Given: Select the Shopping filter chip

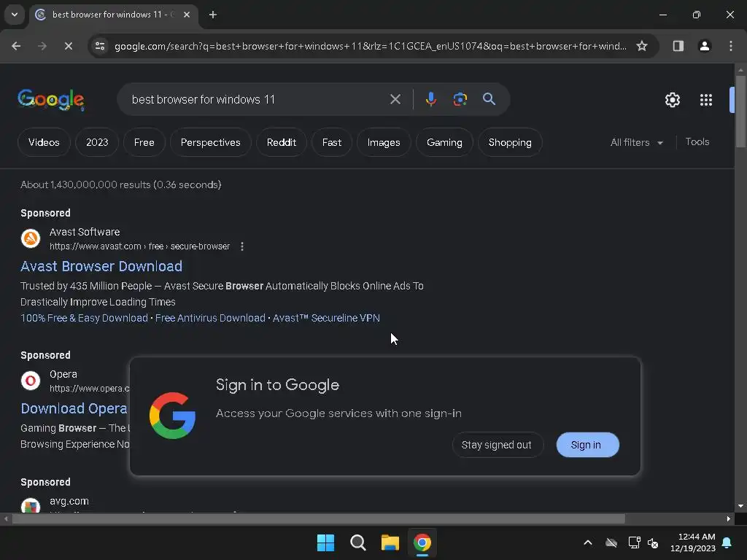Looking at the screenshot, I should coord(510,142).
